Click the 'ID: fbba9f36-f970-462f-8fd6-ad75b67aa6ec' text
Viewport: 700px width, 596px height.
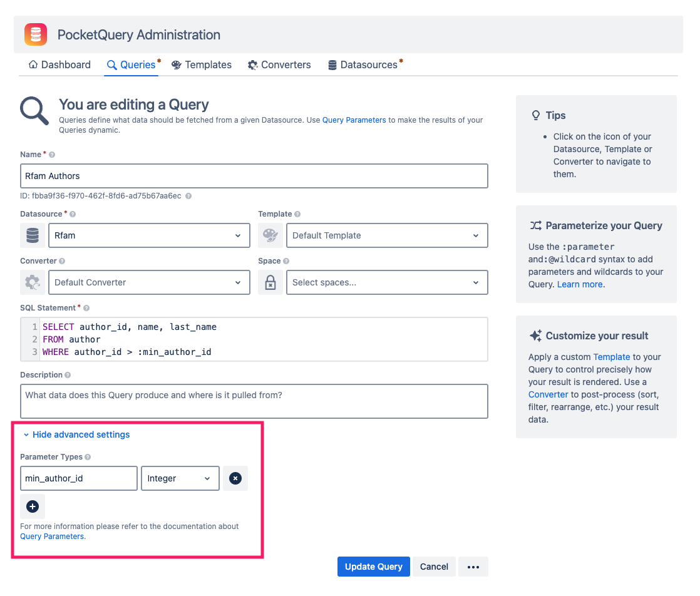pos(101,196)
